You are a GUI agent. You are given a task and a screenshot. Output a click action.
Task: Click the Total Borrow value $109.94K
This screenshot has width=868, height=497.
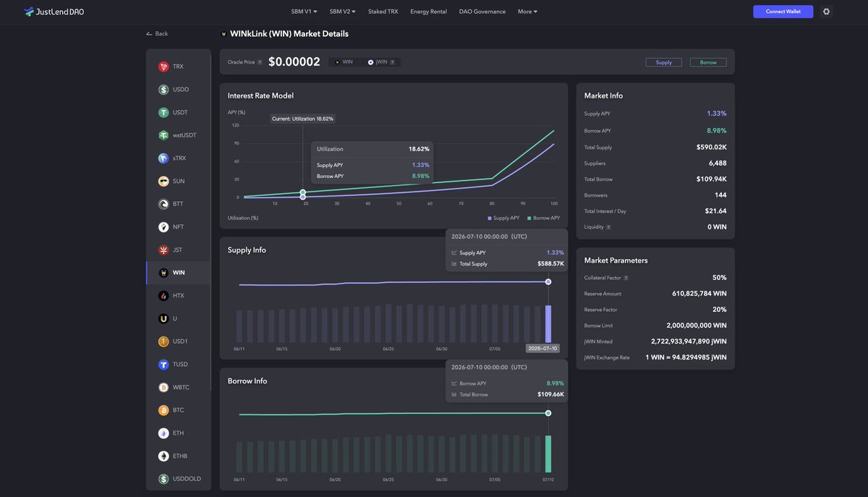pos(712,179)
